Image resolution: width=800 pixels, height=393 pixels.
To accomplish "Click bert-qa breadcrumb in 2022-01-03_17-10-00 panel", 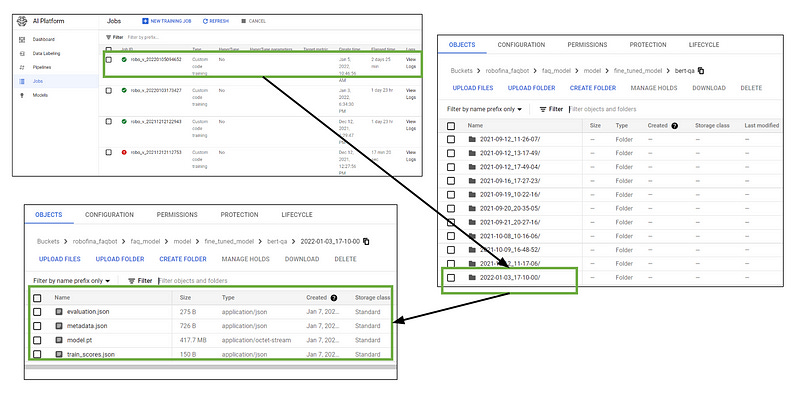I will (277, 241).
